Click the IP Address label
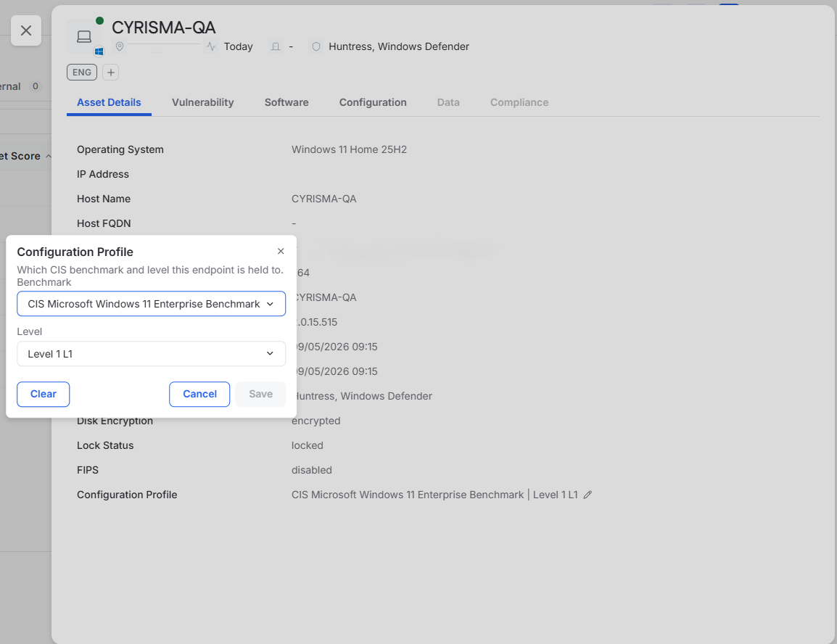The width and height of the screenshot is (837, 644). (103, 174)
